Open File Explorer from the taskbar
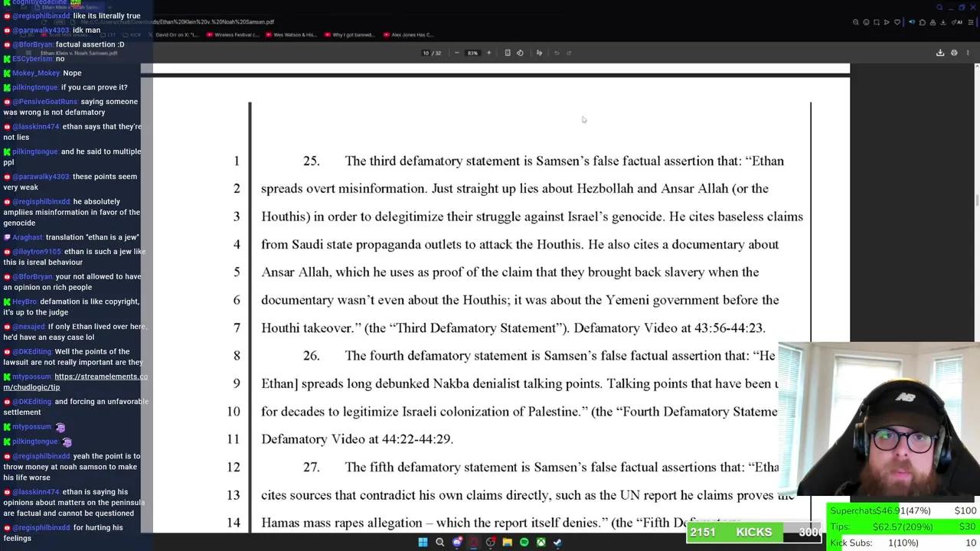Screen dimensions: 980x551 pyautogui.click(x=507, y=543)
